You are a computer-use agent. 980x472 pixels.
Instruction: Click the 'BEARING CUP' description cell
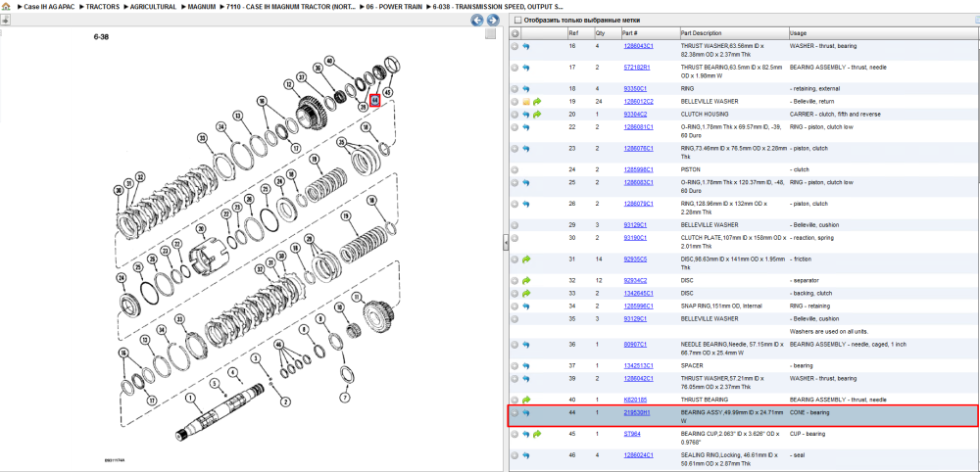click(x=732, y=437)
